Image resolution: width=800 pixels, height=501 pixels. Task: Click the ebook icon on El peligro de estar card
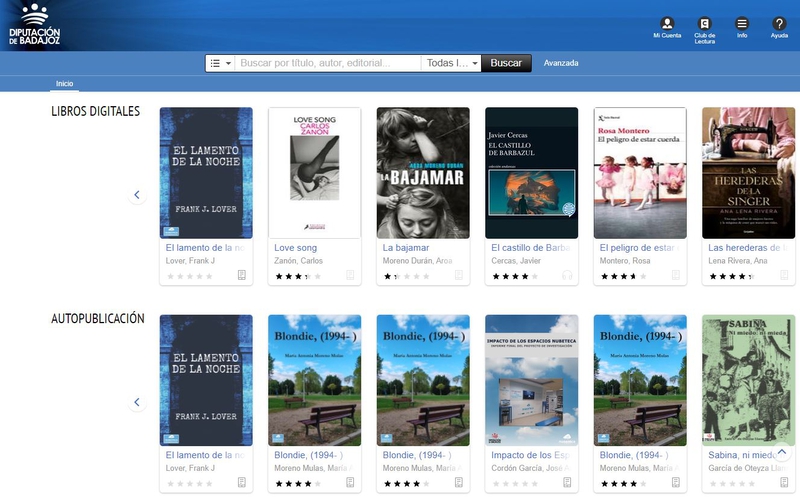point(676,275)
